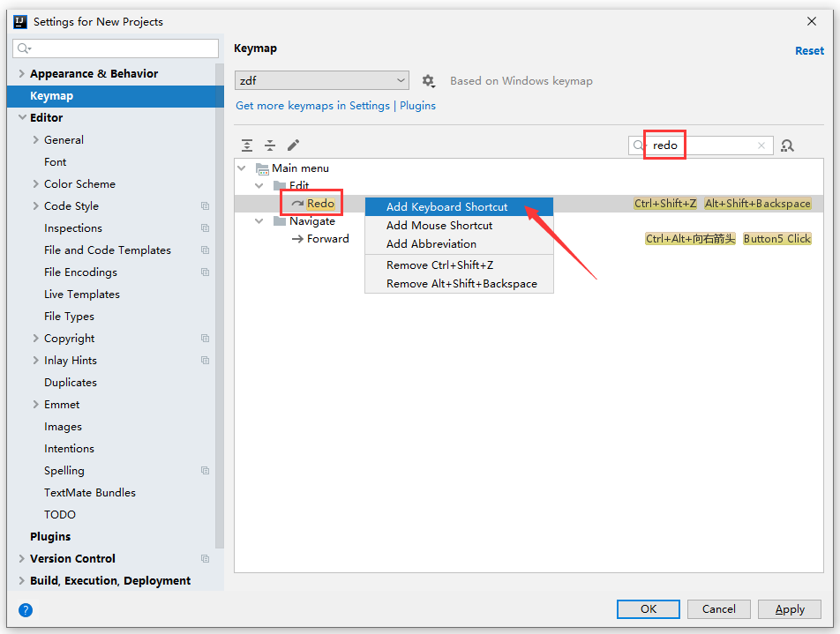840x634 pixels.
Task: Click copy icon beside Code Style
Action: click(x=205, y=206)
